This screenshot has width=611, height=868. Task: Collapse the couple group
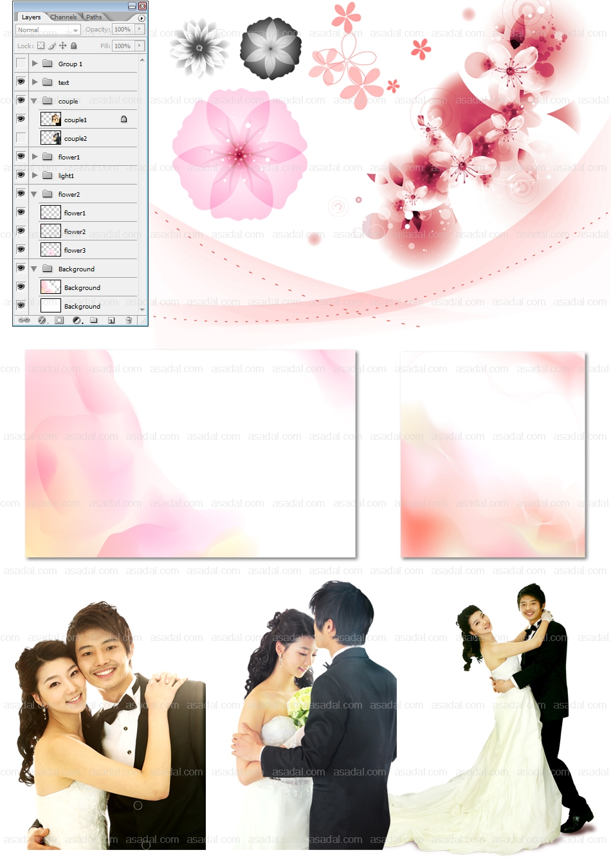34,102
